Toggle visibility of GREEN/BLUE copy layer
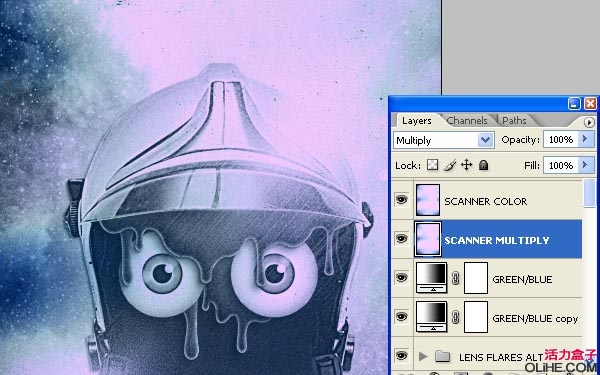 point(401,316)
